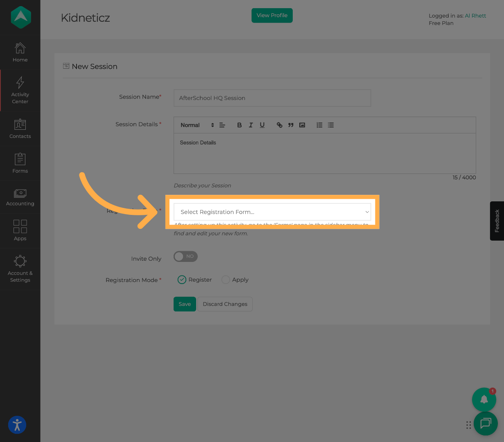Image resolution: width=504 pixels, height=442 pixels.
Task: Open the text alignment dropdown
Action: pos(222,125)
